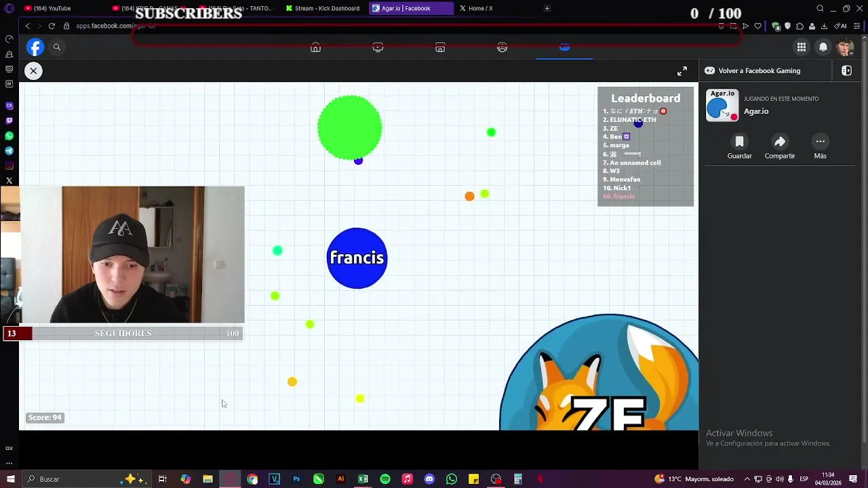Open Facebook home logo
The image size is (868, 488).
pyautogui.click(x=35, y=47)
